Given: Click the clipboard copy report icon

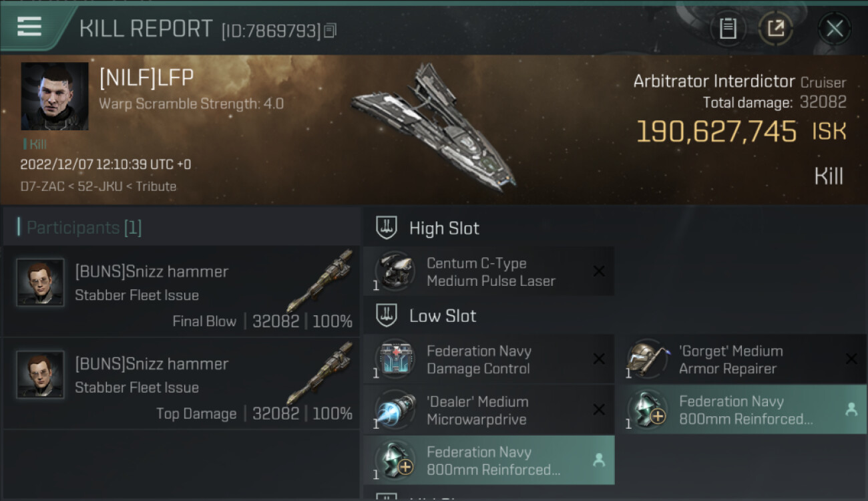Looking at the screenshot, I should [727, 28].
